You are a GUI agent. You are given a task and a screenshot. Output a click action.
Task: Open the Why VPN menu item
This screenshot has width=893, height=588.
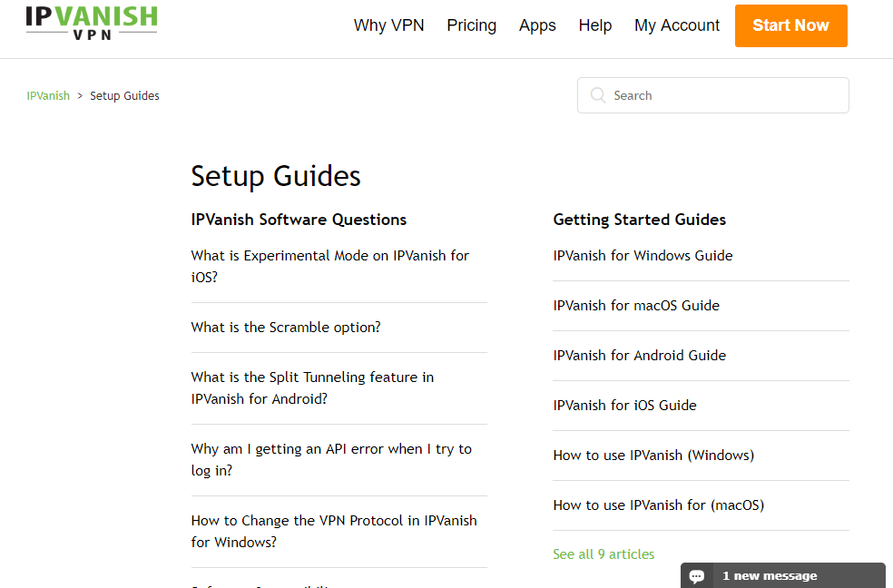coord(389,25)
